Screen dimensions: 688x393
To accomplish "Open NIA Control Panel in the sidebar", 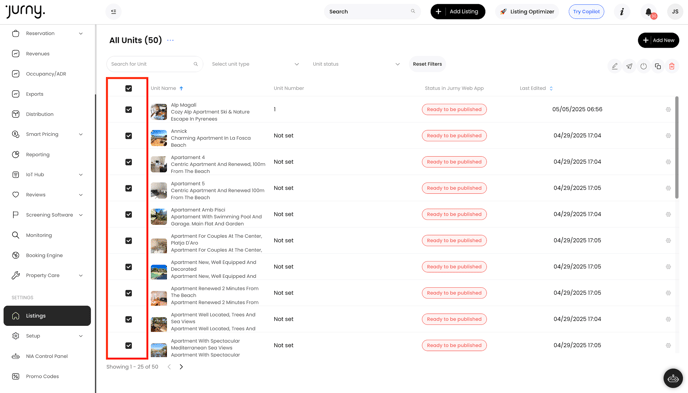I will (x=47, y=356).
